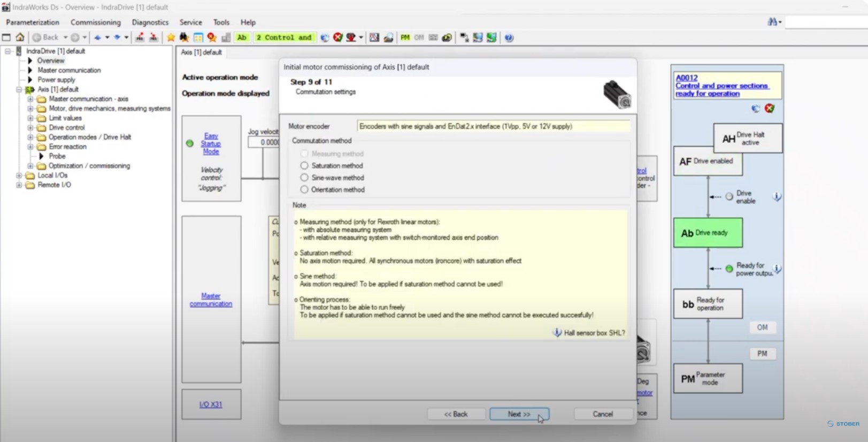Click the Motor encoder text field
868x442 pixels.
(x=494, y=126)
